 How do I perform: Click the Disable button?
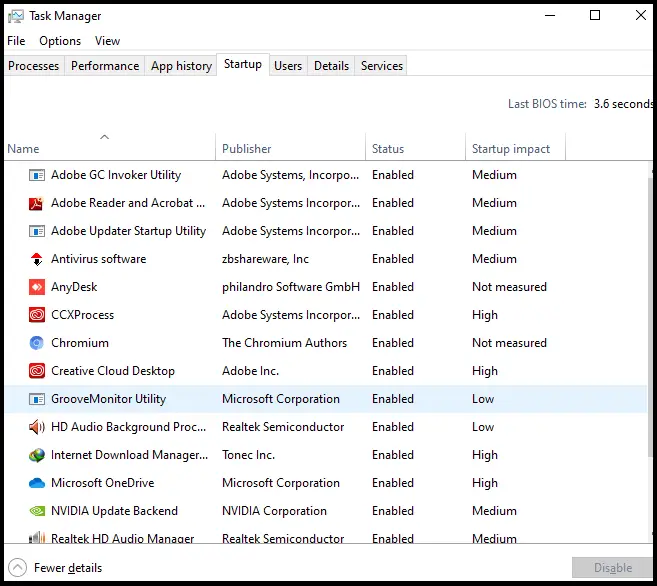click(x=613, y=568)
